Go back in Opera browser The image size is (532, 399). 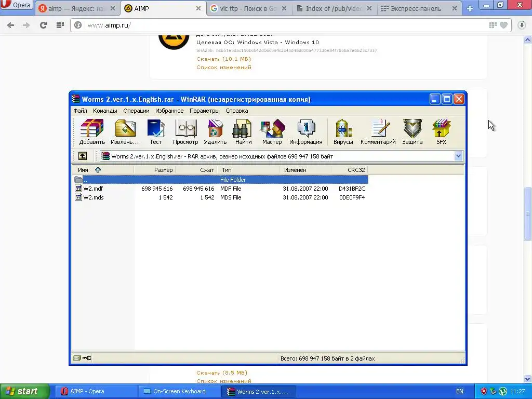click(x=10, y=25)
